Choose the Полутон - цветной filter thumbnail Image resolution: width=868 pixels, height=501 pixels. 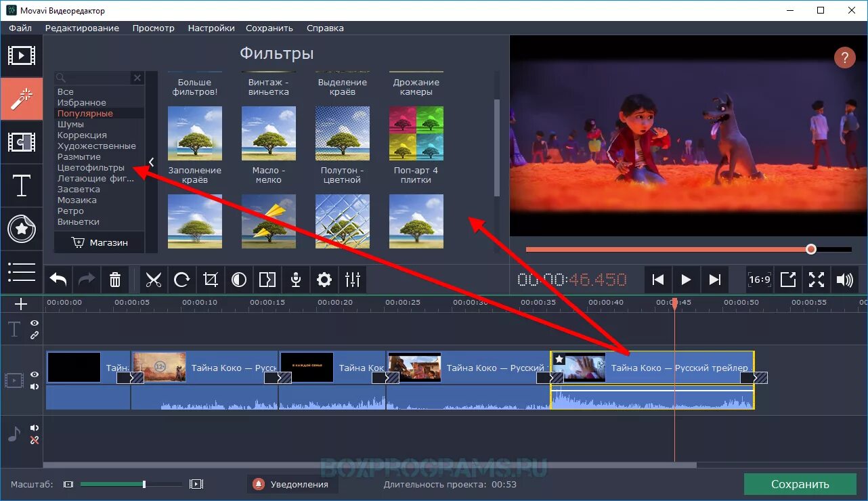click(x=343, y=133)
